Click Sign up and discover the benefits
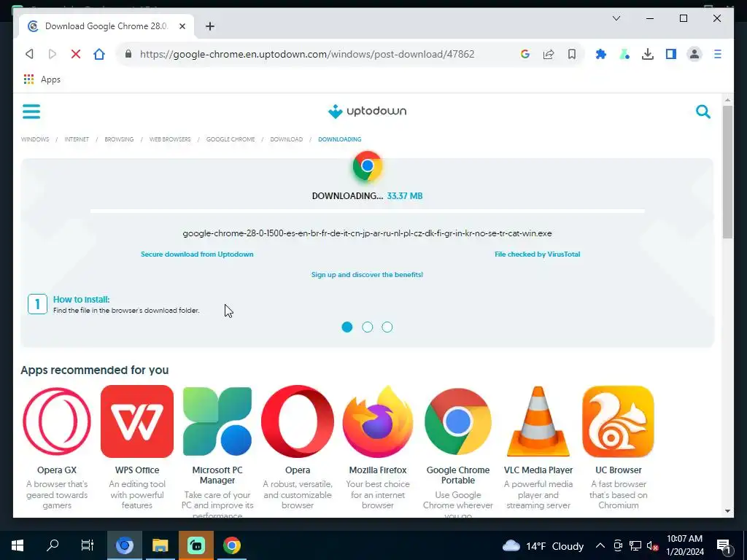The image size is (747, 560). (x=368, y=275)
